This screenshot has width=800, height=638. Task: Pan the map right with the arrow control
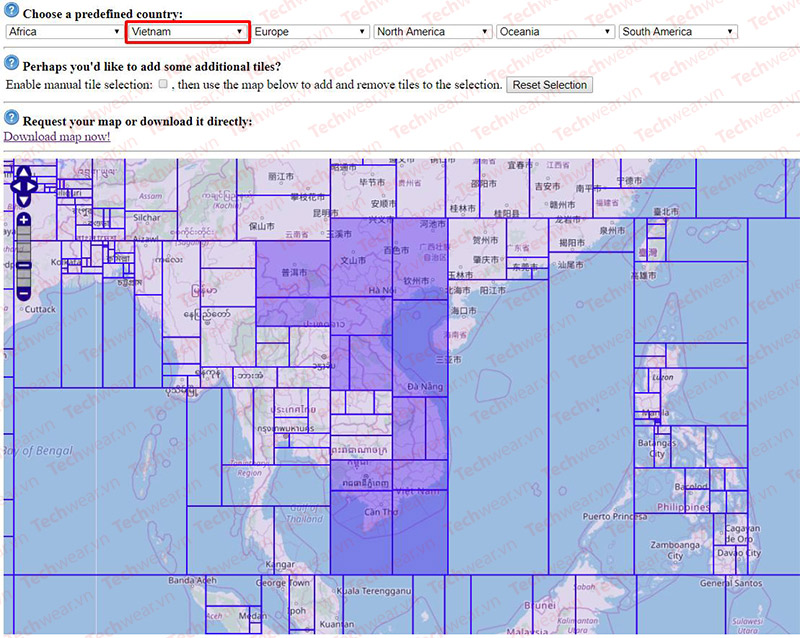pyautogui.click(x=32, y=186)
